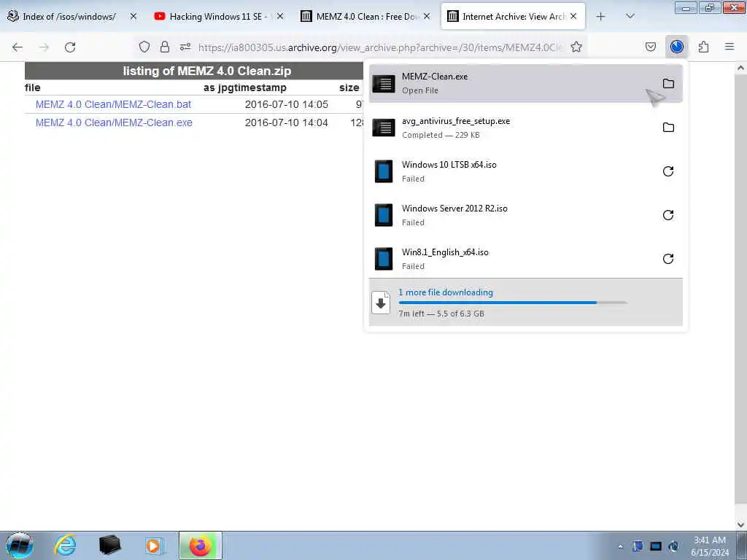Toggle the Downloads panel button

(677, 47)
